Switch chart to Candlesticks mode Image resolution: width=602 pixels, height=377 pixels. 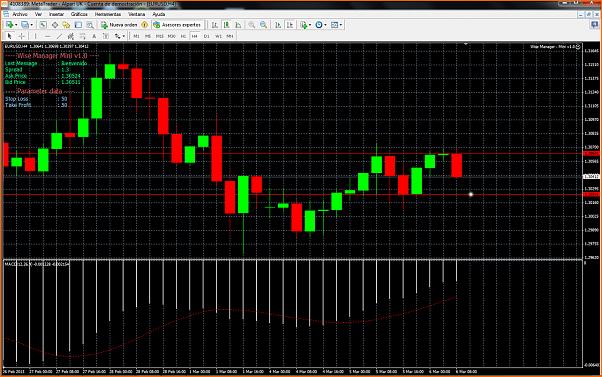[227, 25]
